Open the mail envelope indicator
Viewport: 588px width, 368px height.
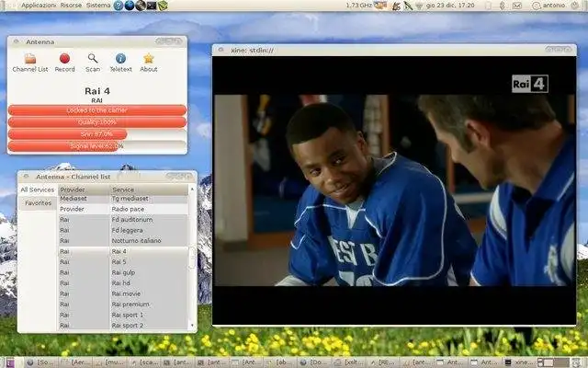(517, 6)
